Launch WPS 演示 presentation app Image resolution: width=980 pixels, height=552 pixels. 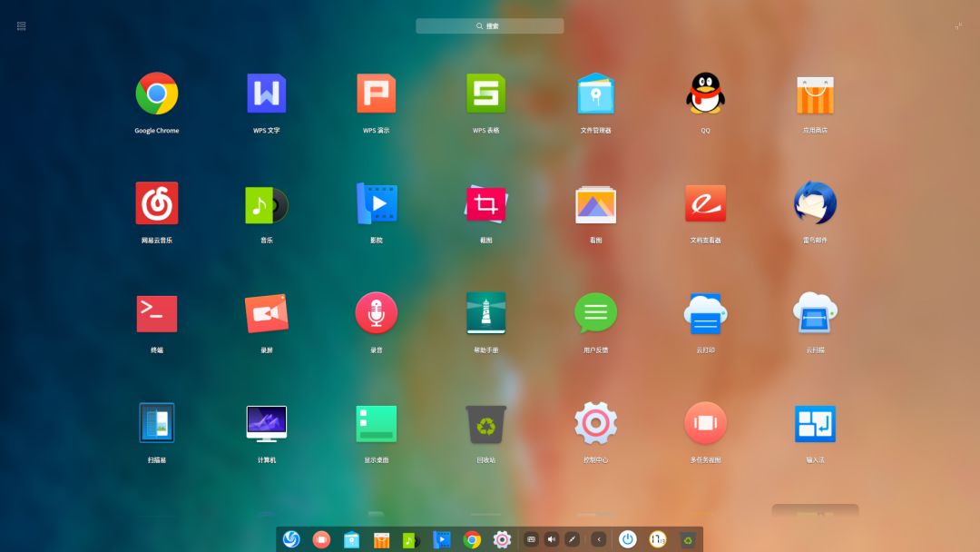(x=377, y=94)
